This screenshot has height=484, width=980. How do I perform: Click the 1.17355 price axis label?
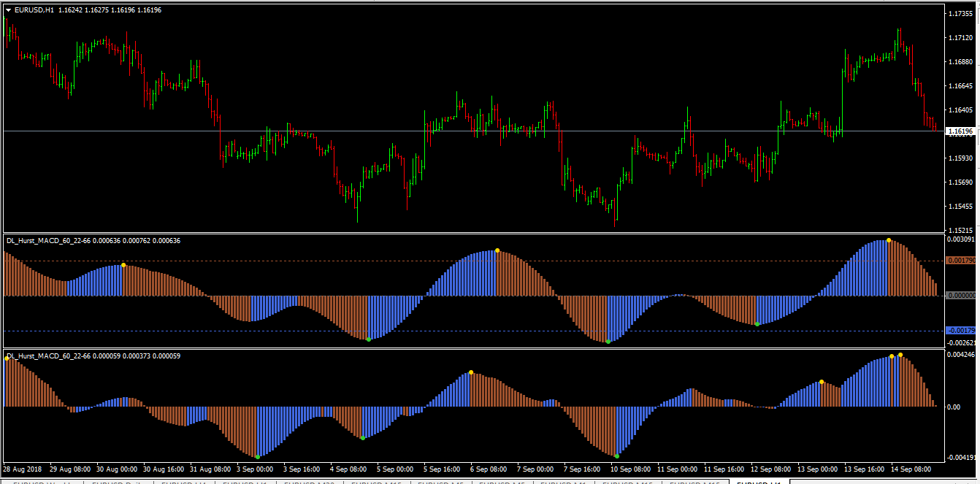coord(961,14)
